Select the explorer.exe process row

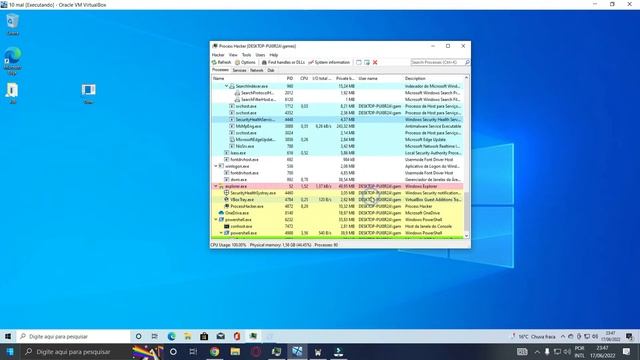[x=338, y=186]
